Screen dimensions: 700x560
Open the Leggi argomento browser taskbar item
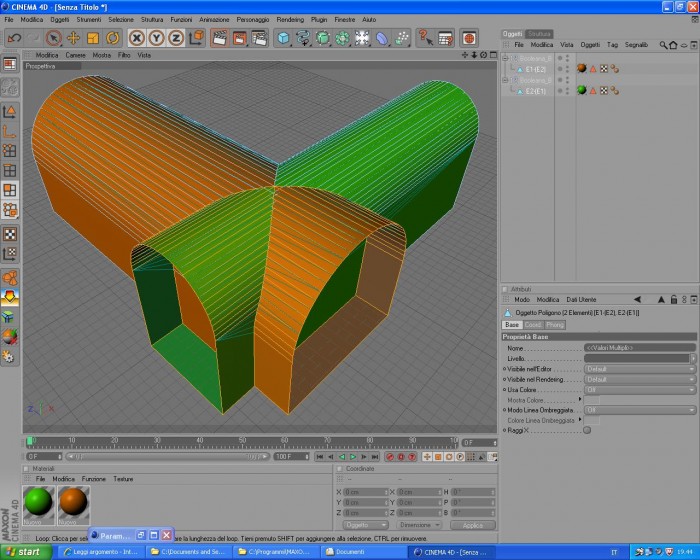tap(102, 552)
